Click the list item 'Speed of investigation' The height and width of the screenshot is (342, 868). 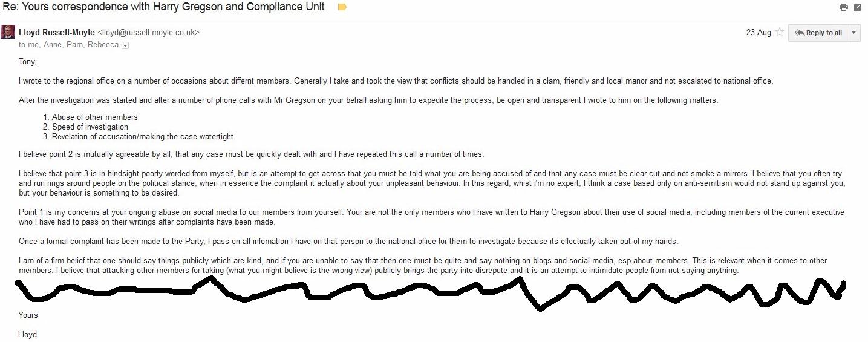coord(90,127)
